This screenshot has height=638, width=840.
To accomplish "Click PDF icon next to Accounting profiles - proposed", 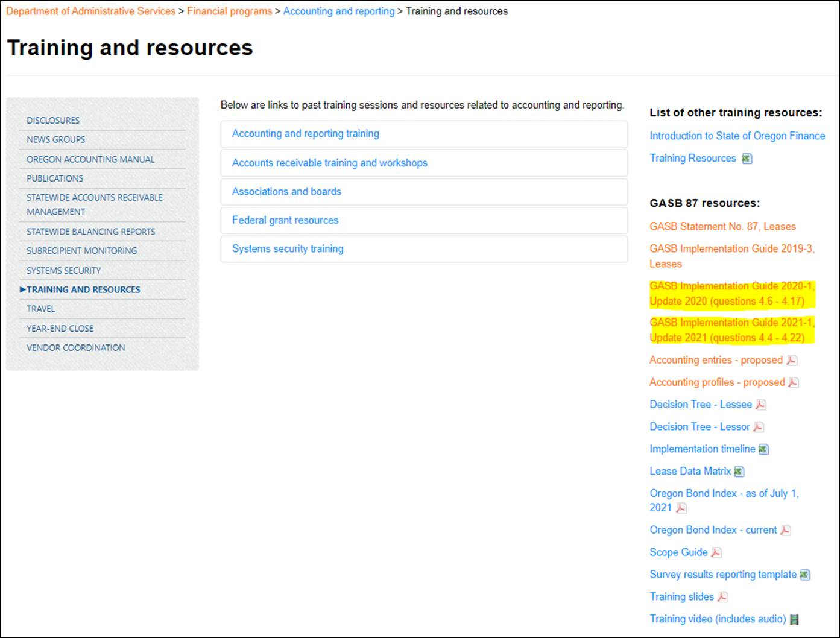I will pyautogui.click(x=794, y=383).
